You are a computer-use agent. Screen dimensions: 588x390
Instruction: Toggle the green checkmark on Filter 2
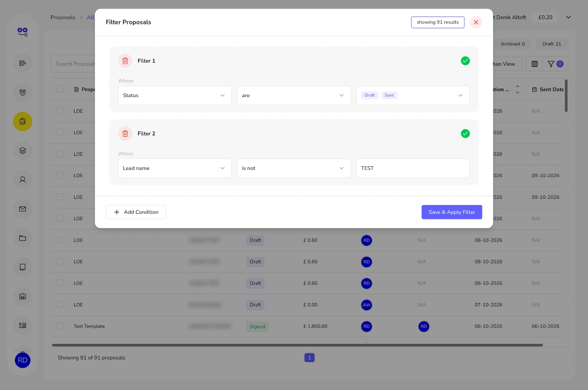[x=465, y=134]
